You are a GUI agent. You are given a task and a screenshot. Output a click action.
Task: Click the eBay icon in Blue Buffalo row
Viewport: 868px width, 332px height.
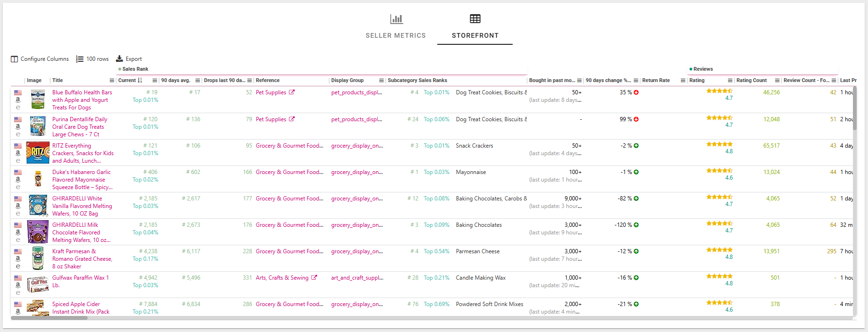click(18, 108)
